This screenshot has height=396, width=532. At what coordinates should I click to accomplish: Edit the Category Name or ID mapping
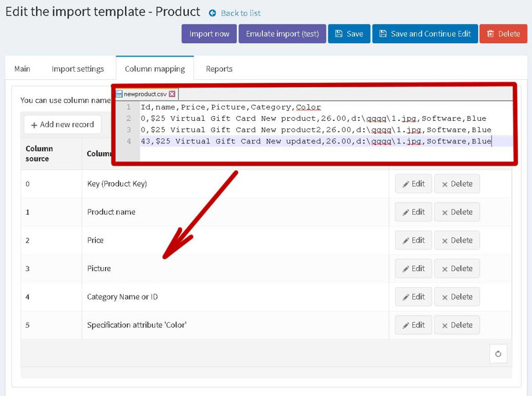(413, 296)
